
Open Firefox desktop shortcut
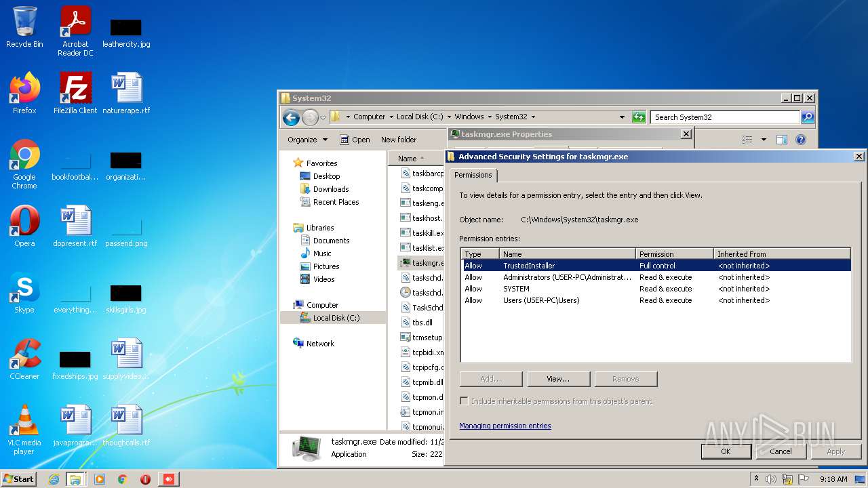(x=24, y=93)
